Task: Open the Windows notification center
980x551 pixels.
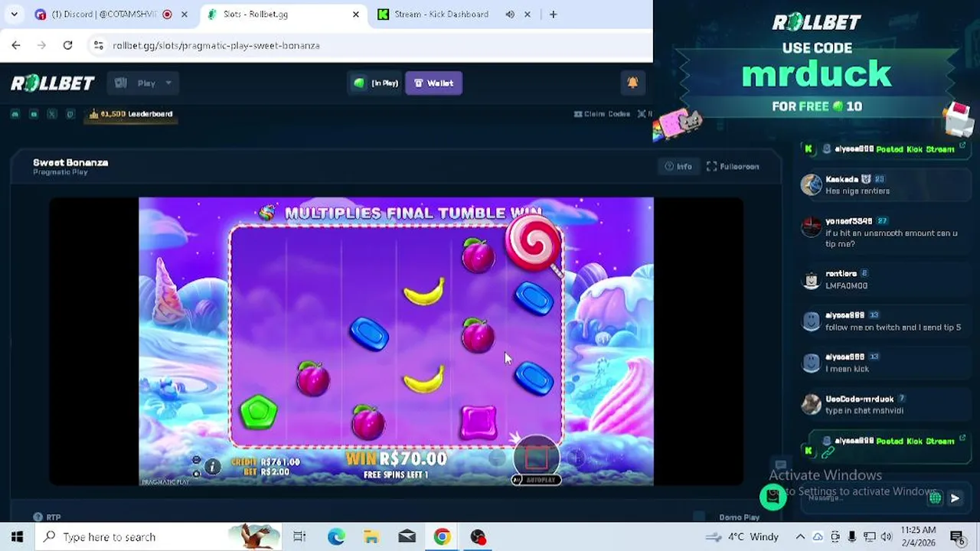Action: (957, 536)
